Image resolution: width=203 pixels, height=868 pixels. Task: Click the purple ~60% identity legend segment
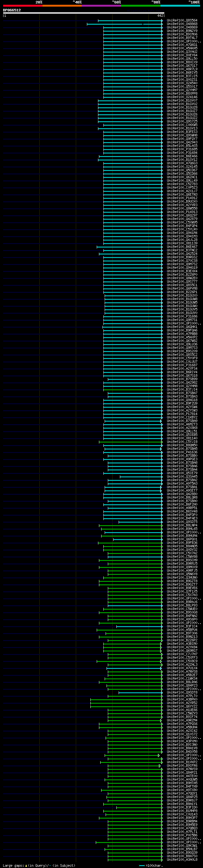click(x=101, y=6)
